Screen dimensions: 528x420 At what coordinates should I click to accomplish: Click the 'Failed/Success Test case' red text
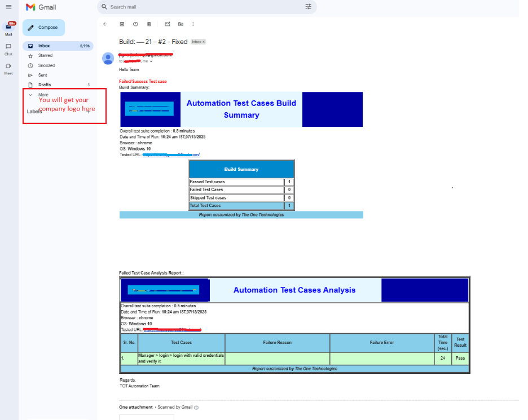[x=143, y=81]
